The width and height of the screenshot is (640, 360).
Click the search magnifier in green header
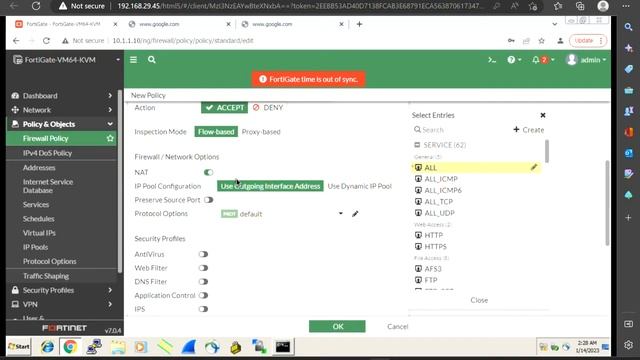pyautogui.click(x=152, y=60)
